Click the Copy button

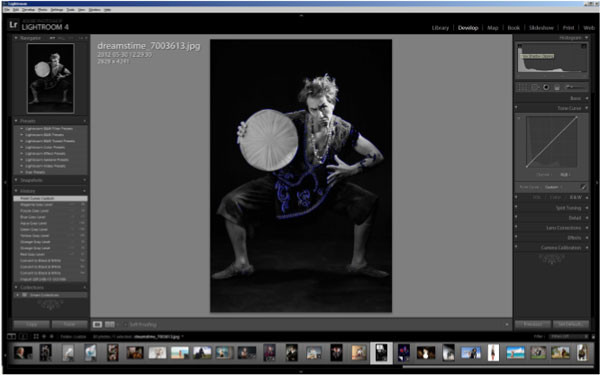(x=31, y=324)
